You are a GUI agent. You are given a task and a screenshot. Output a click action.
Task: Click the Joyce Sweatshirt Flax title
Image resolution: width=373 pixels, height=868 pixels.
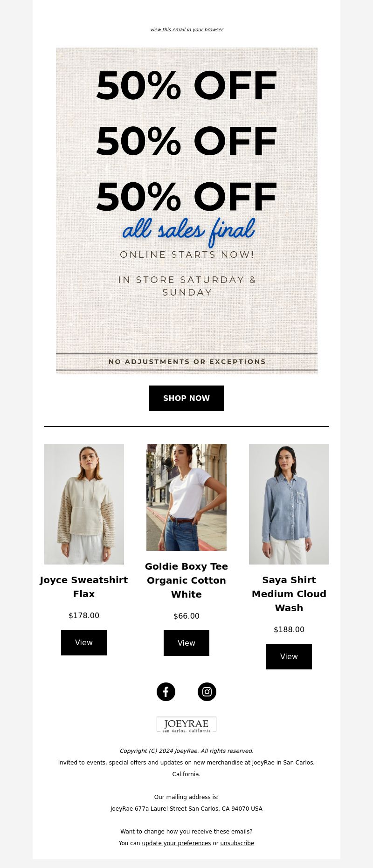point(84,587)
